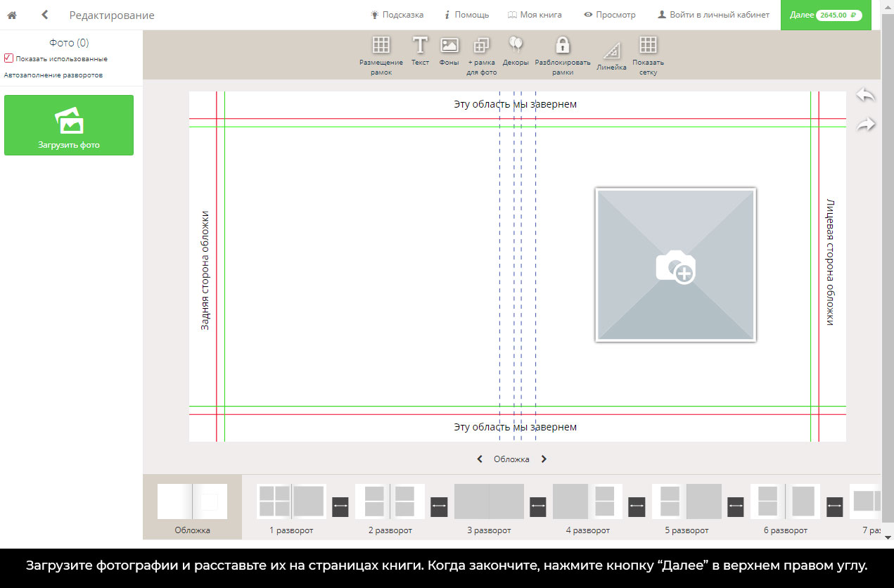Click the undo arrow icon
This screenshot has width=894, height=588.
pyautogui.click(x=865, y=96)
